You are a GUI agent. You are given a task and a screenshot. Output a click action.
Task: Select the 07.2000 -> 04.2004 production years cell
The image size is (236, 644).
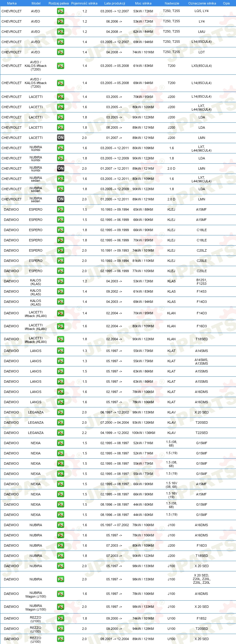tap(115, 423)
